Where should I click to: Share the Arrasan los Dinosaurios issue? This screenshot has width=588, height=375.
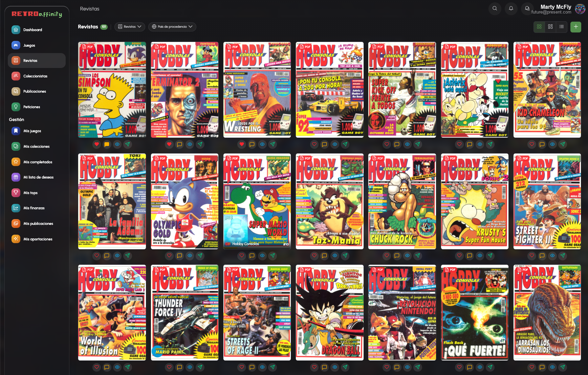click(563, 367)
